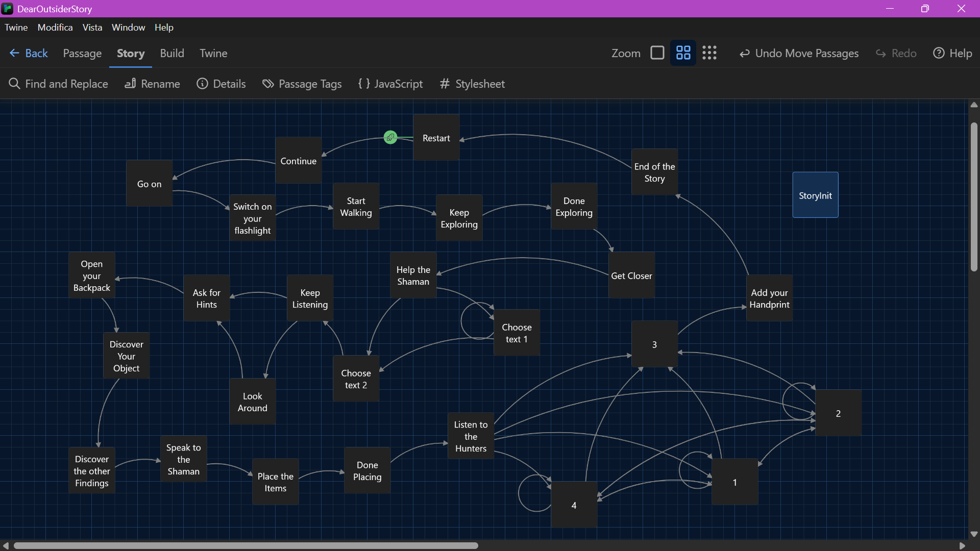Open the Restart passage
980x551 pixels.
pos(436,137)
